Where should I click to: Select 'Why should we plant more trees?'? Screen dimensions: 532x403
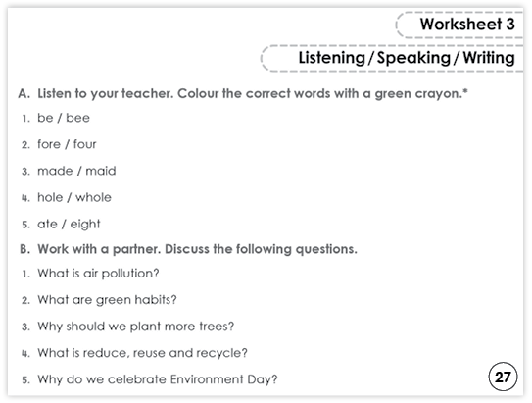point(136,327)
